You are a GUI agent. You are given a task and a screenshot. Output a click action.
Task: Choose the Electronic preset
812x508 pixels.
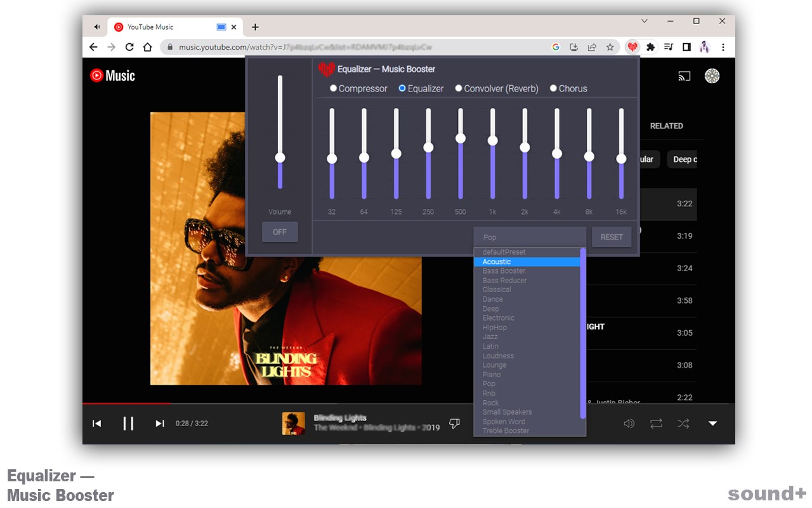[x=527, y=318]
